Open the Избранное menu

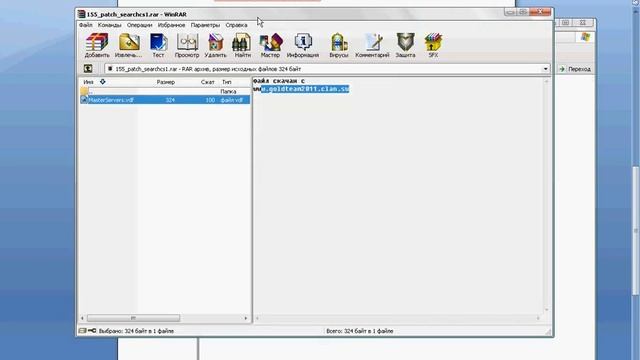pyautogui.click(x=171, y=25)
